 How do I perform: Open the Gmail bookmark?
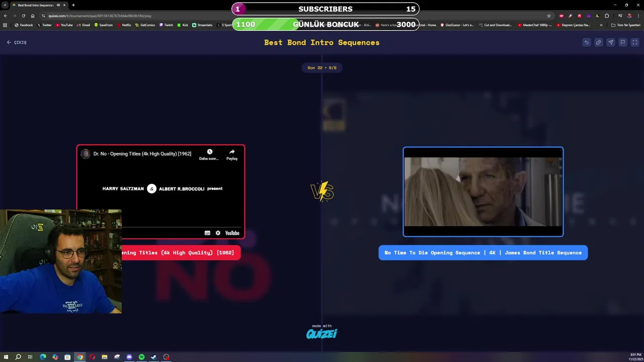click(83, 25)
